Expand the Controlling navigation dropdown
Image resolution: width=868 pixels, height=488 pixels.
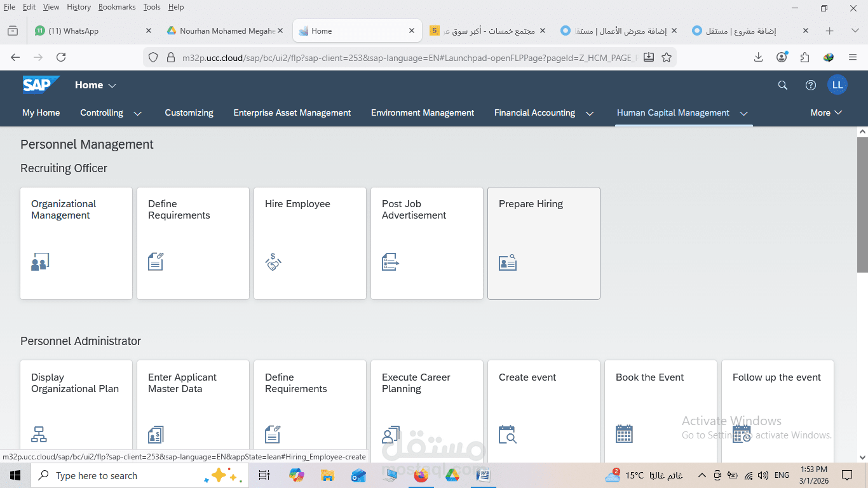[138, 112]
